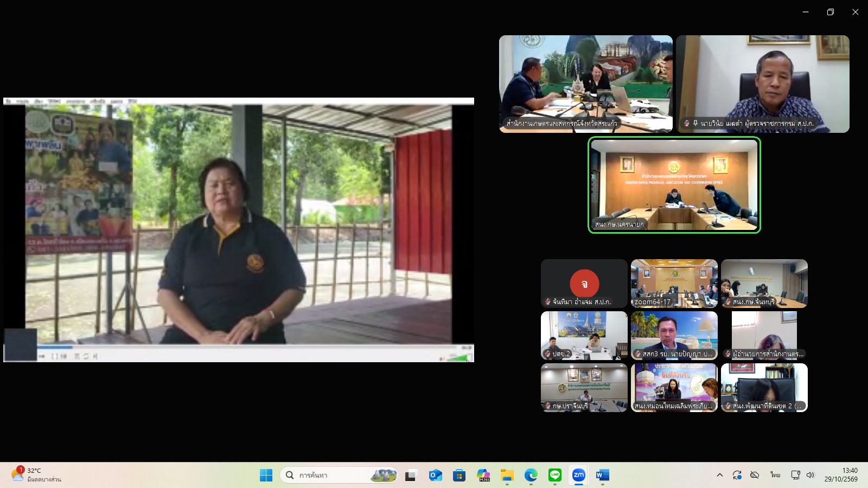Minimize the Zoom meeting window
The image size is (868, 488).
806,12
